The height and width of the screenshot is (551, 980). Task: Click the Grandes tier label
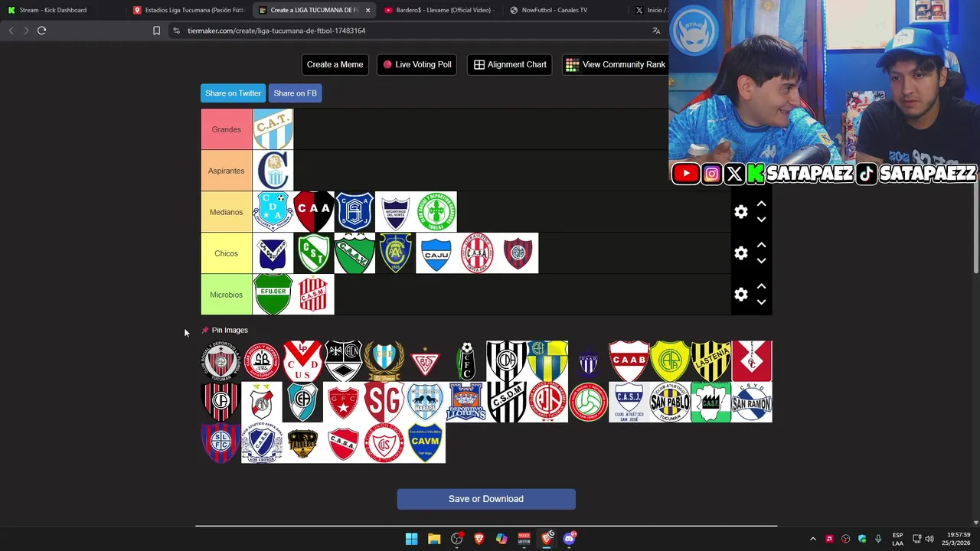226,129
